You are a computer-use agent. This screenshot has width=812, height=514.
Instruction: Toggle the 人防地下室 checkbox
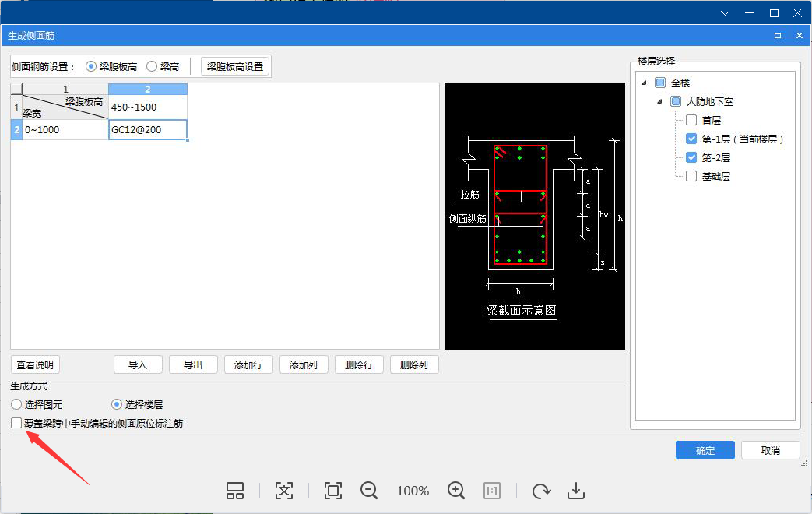(676, 101)
